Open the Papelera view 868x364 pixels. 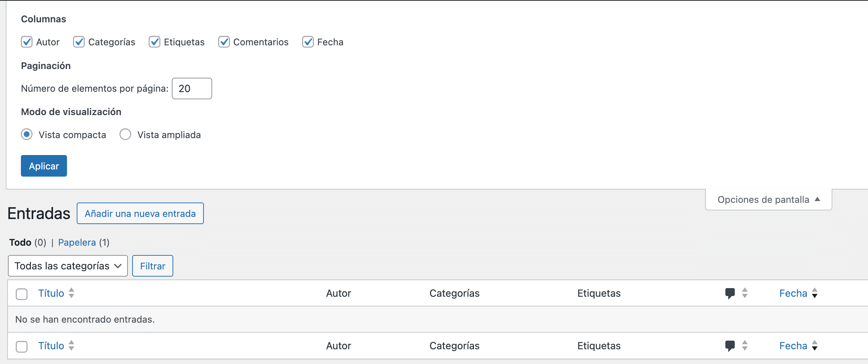point(77,242)
